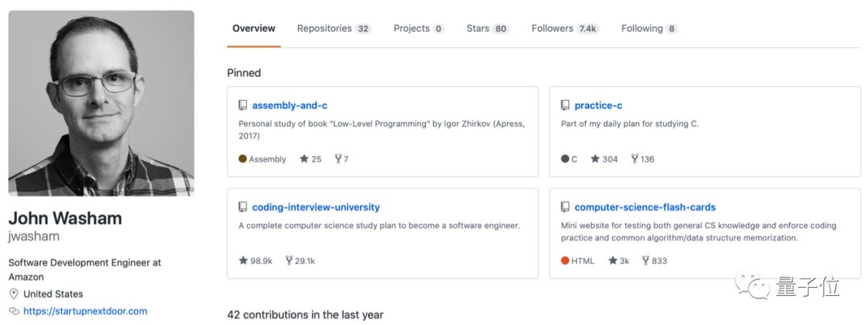Click the orange HTML language color dot
The height and width of the screenshot is (325, 868).
[x=565, y=261]
